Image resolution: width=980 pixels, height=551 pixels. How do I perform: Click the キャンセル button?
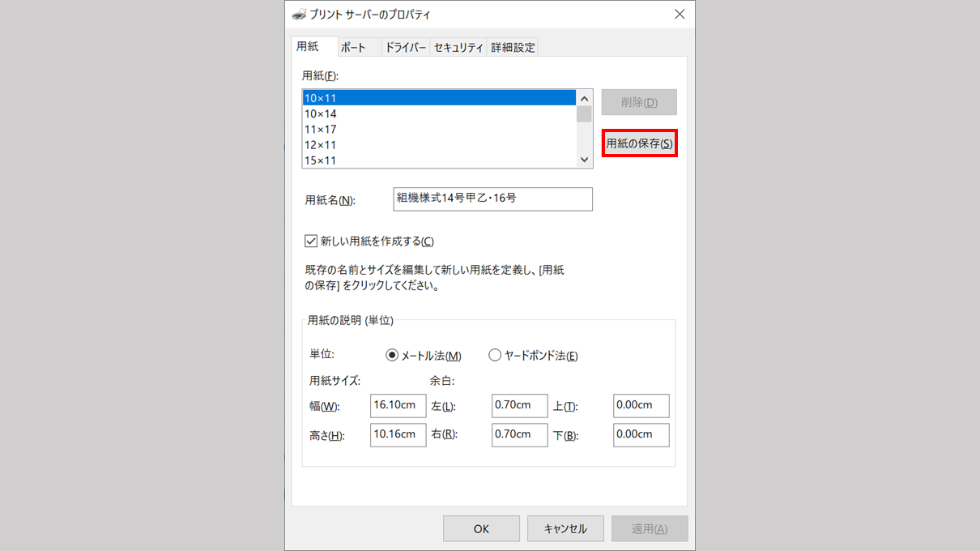click(565, 528)
